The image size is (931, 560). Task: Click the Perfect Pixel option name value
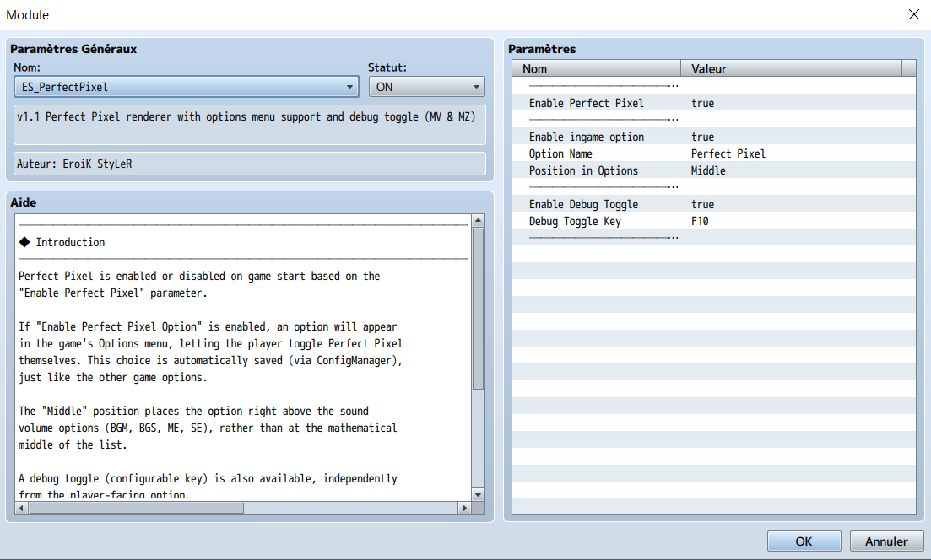tap(728, 153)
